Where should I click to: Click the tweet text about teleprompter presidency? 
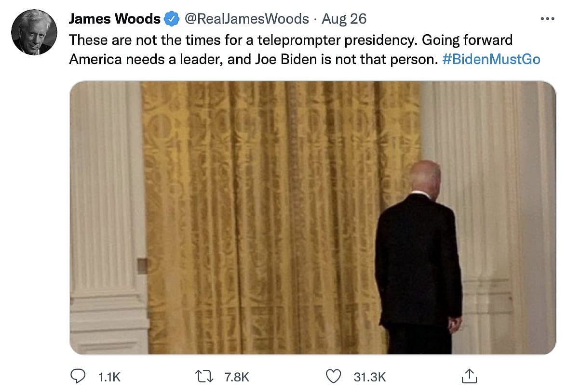(305, 50)
